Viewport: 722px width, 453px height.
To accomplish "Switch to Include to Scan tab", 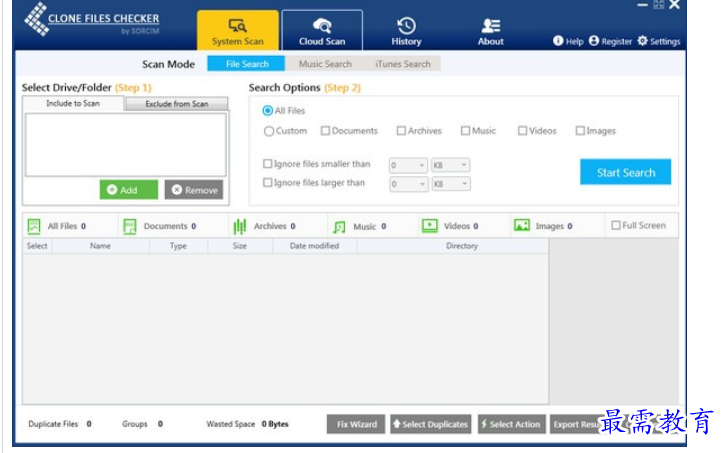I will click(x=73, y=104).
